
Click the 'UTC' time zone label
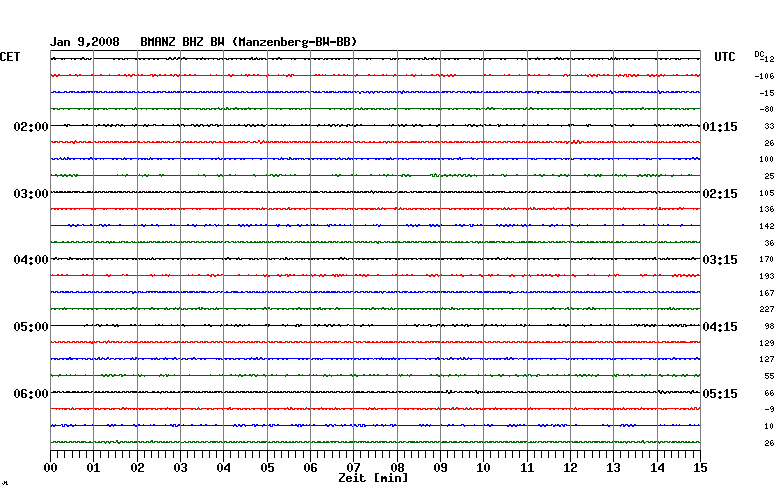tap(725, 57)
